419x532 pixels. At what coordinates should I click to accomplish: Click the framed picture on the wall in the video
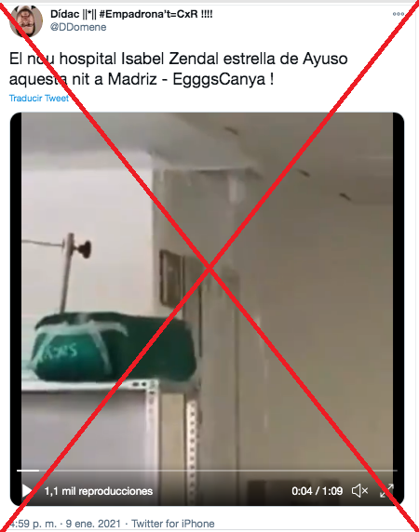pos(170,278)
